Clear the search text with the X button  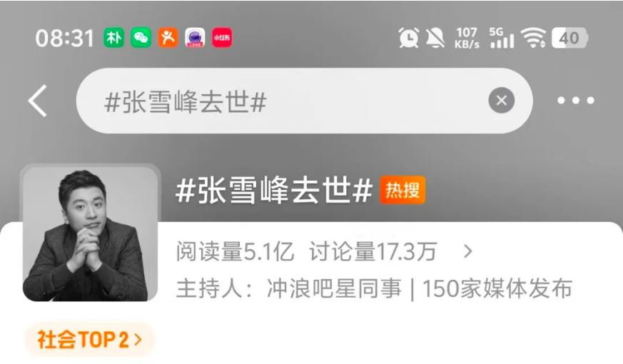pyautogui.click(x=502, y=100)
